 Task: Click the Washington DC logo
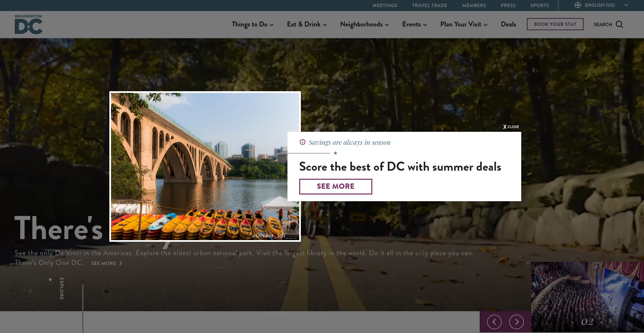29,24
